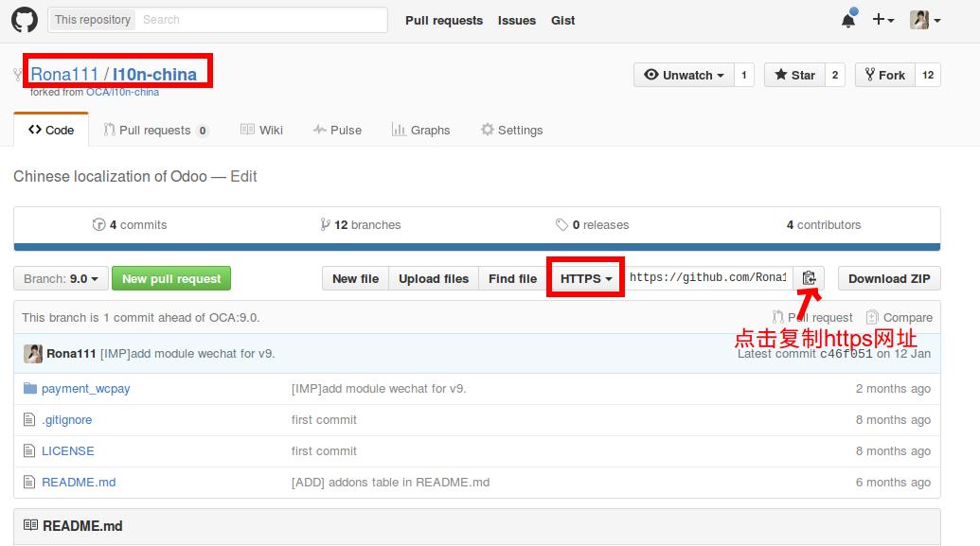980x546 pixels.
Task: Open the Wiki tab
Action: [x=262, y=131]
